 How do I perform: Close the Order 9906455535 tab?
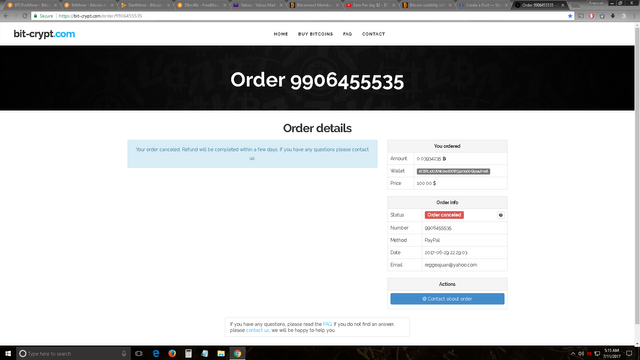(563, 5)
